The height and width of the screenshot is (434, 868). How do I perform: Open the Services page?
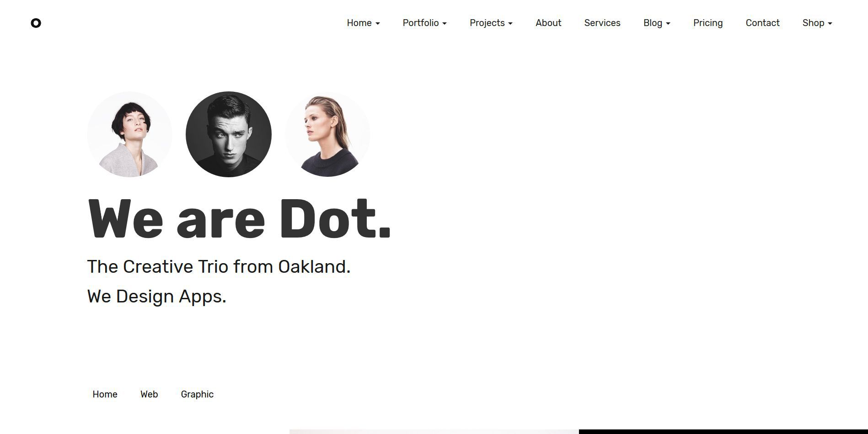[x=602, y=23]
